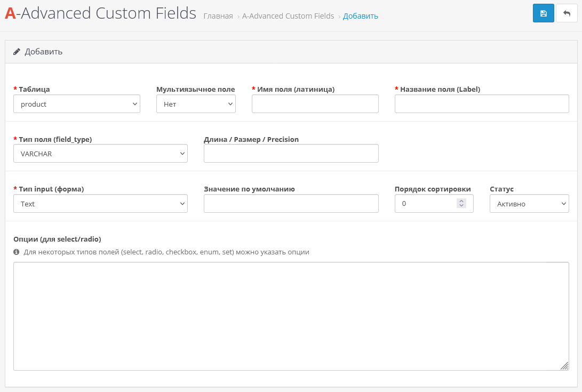Expand the Мультиязычное поле dropdown
The image size is (582, 392).
point(196,104)
